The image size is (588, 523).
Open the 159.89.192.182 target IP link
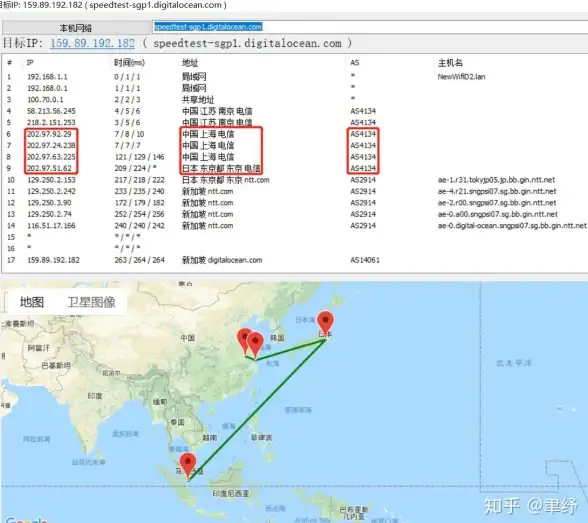coord(92,43)
